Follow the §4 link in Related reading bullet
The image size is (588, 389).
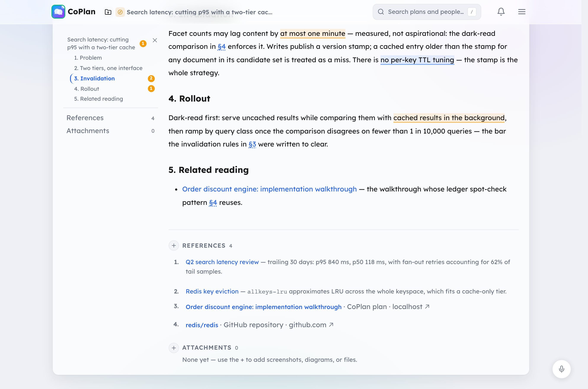[x=213, y=202]
